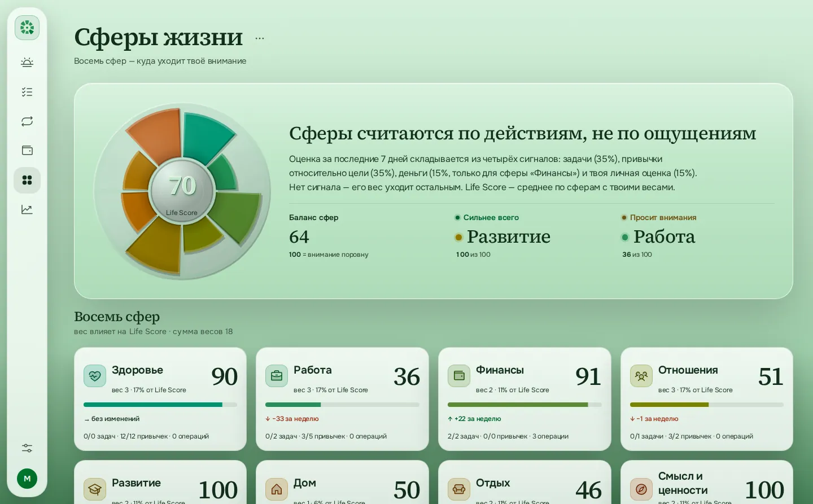Click the "Смысл и ценности" card title
Image resolution: width=813 pixels, height=504 pixels.
click(683, 483)
